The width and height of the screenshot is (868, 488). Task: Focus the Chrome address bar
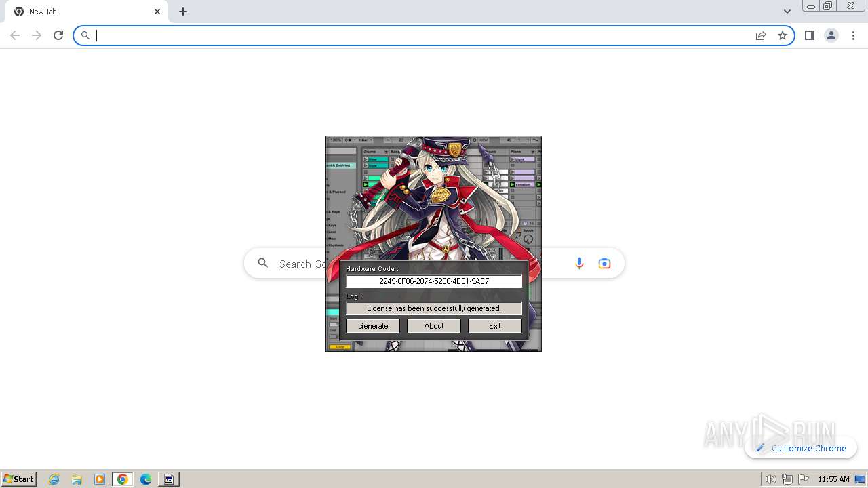pos(434,35)
